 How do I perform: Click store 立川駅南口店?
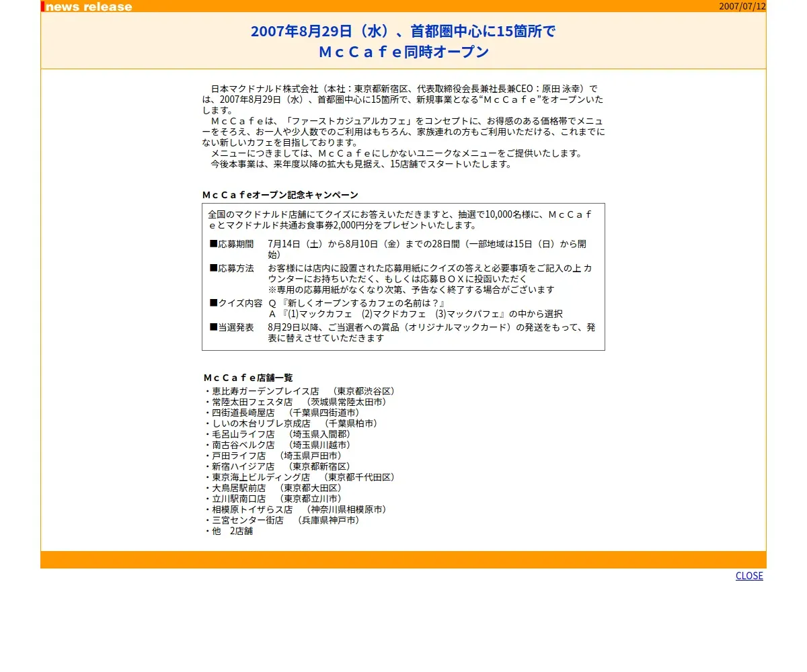(x=273, y=499)
